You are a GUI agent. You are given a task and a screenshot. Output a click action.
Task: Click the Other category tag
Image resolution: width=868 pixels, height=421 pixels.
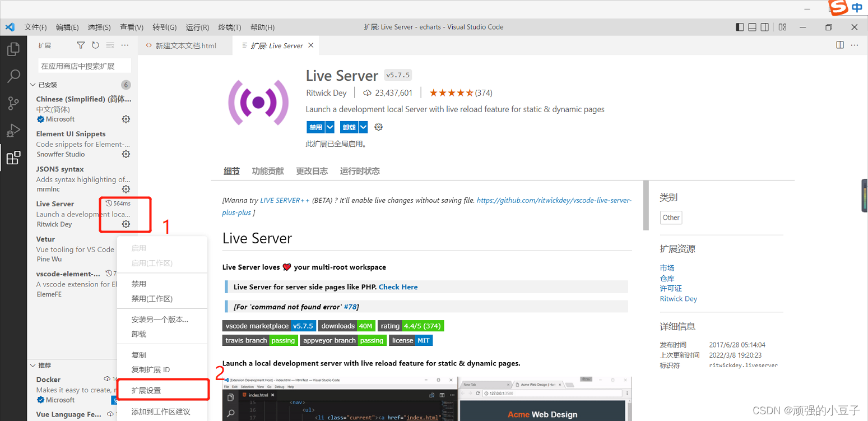pyautogui.click(x=671, y=218)
